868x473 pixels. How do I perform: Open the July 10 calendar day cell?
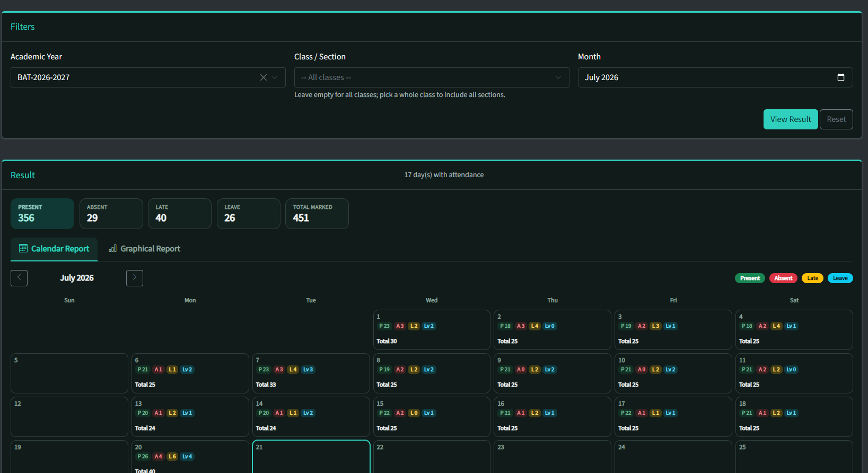point(673,373)
